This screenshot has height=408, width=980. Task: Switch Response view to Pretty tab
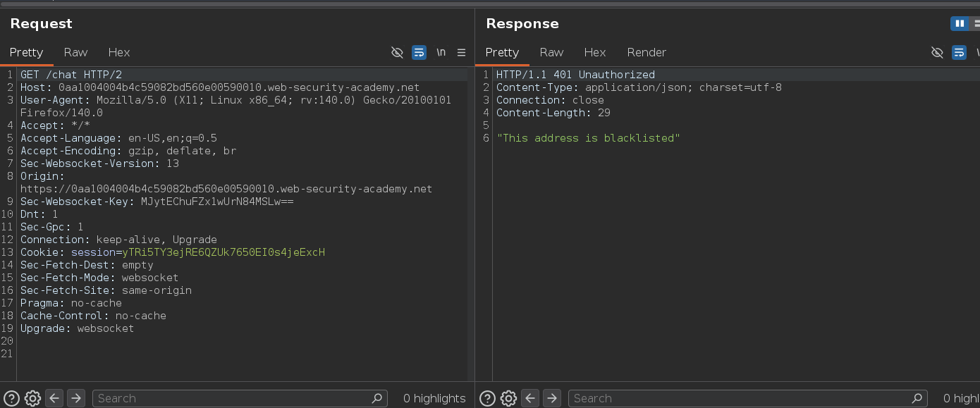tap(502, 52)
